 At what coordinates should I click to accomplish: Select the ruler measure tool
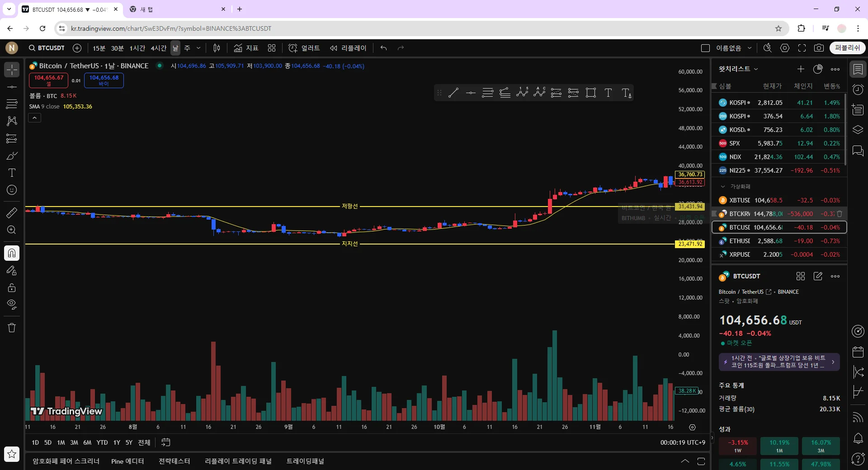(x=12, y=212)
